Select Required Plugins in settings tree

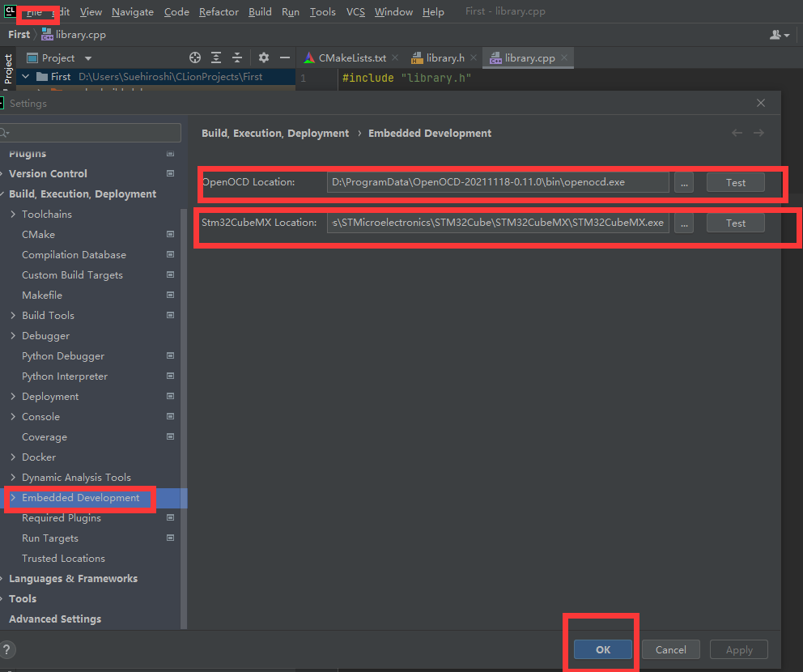[62, 518]
